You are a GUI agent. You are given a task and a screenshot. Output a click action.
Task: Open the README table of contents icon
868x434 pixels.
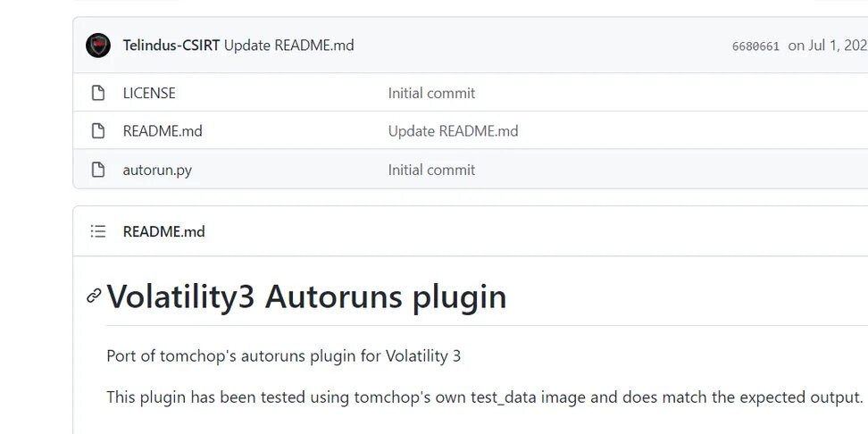pos(98,231)
